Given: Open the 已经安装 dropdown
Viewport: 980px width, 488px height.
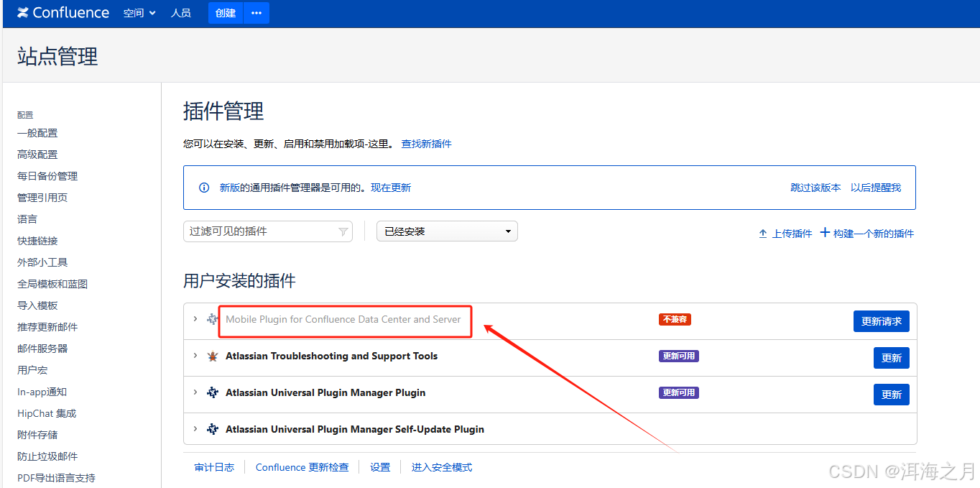Looking at the screenshot, I should pyautogui.click(x=447, y=231).
